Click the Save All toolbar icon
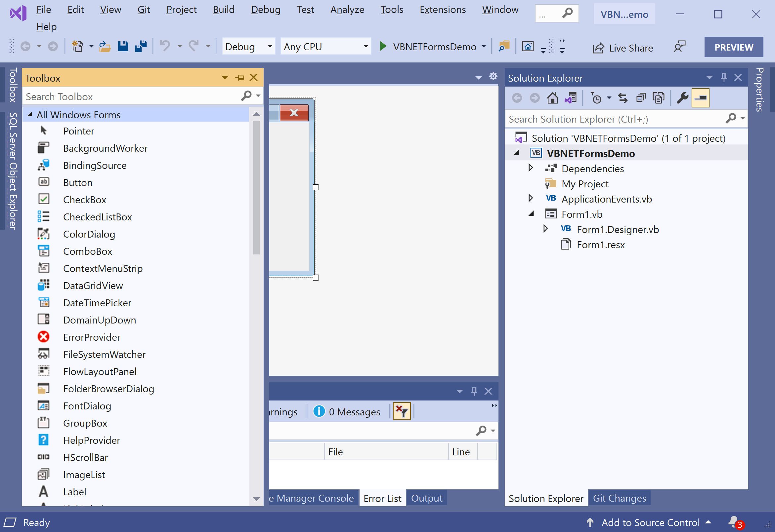 pyautogui.click(x=141, y=46)
